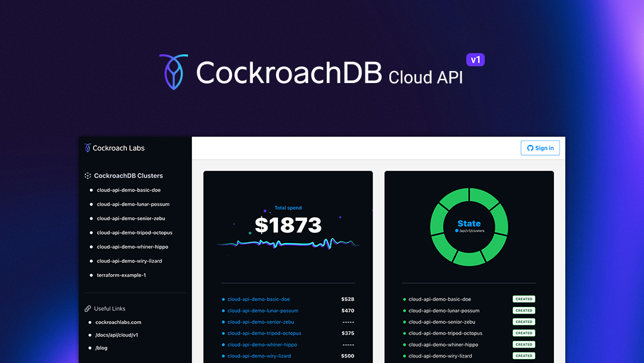644x363 pixels.
Task: Click the $375 amount for cloud-api-demo-tripod-octopus
Action: click(348, 333)
